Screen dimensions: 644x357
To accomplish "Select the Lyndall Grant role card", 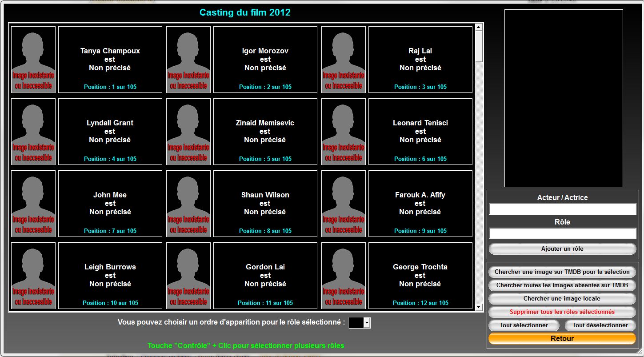I will click(110, 132).
